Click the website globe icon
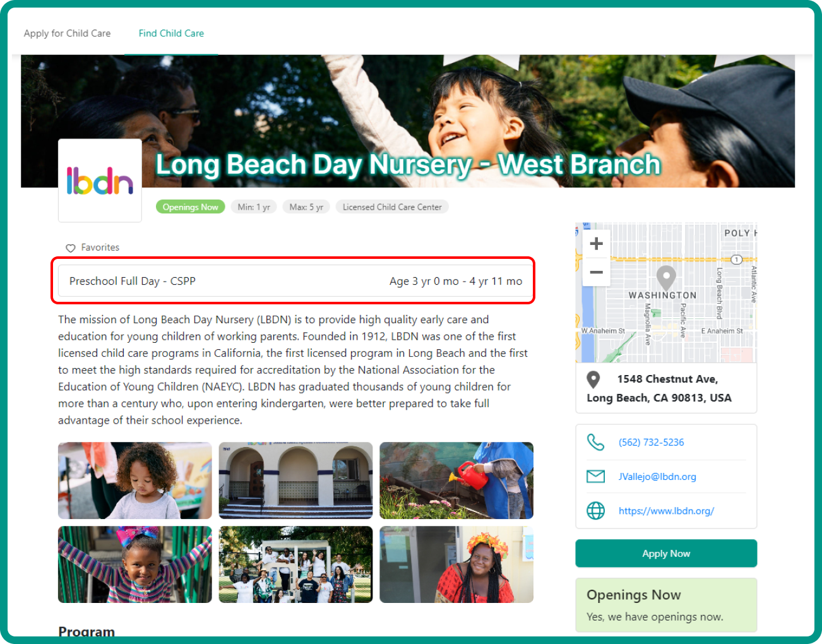The height and width of the screenshot is (644, 822). coord(595,511)
